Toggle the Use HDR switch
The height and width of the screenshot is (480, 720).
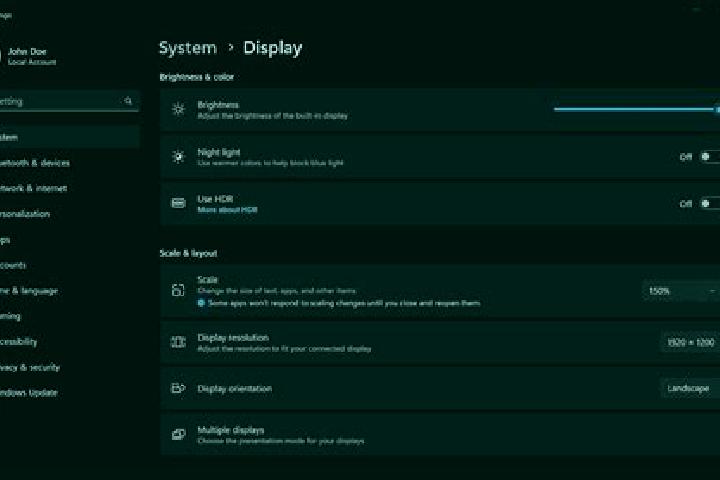point(709,203)
